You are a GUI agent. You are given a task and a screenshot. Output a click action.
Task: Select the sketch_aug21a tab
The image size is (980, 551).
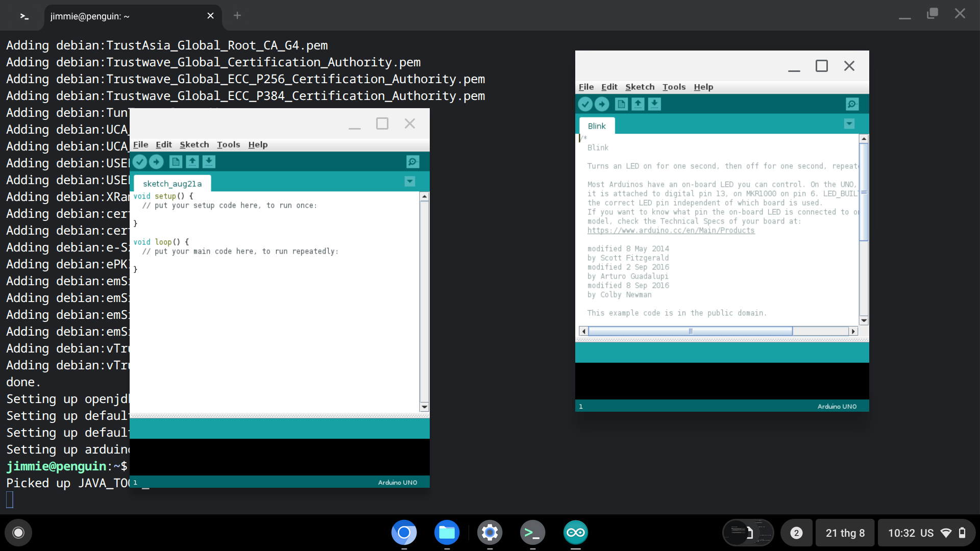tap(172, 184)
